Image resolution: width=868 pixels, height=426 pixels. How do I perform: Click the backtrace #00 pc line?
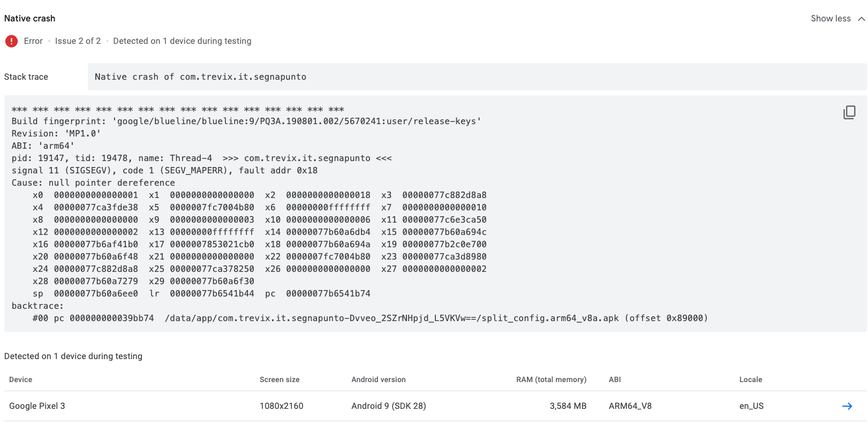pyautogui.click(x=369, y=318)
